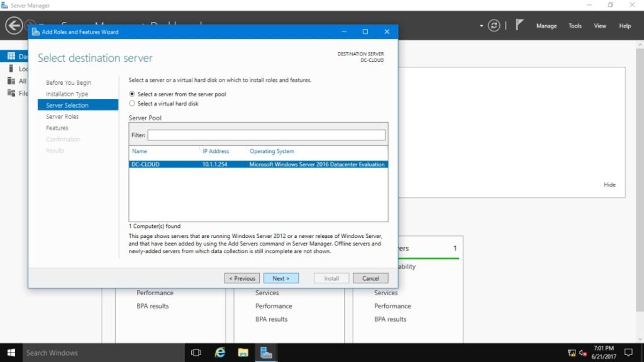This screenshot has height=362, width=644.
Task: Go to the Server Roles step
Action: (x=62, y=116)
